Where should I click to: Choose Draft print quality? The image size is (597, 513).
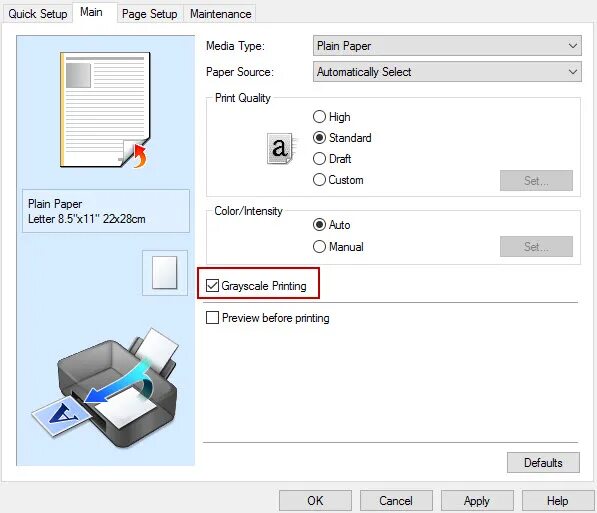(x=319, y=158)
